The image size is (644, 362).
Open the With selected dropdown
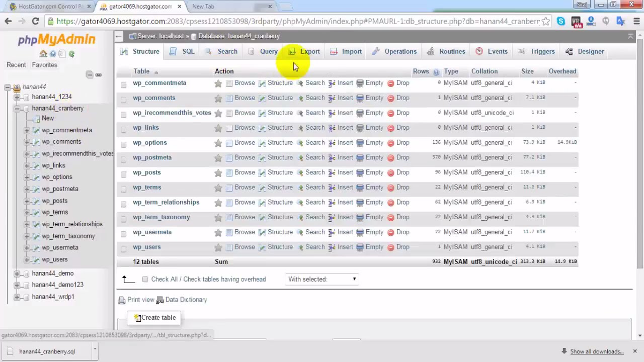(x=321, y=279)
